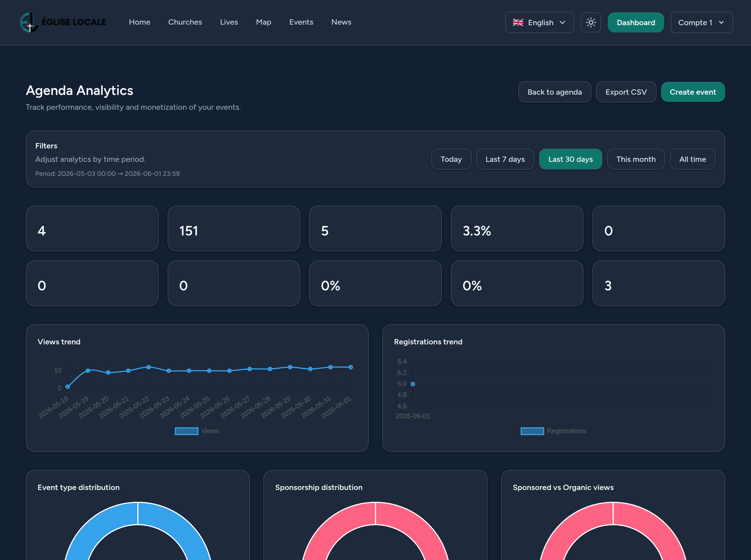Click the Filters section heading
This screenshot has width=751, height=560.
point(46,146)
